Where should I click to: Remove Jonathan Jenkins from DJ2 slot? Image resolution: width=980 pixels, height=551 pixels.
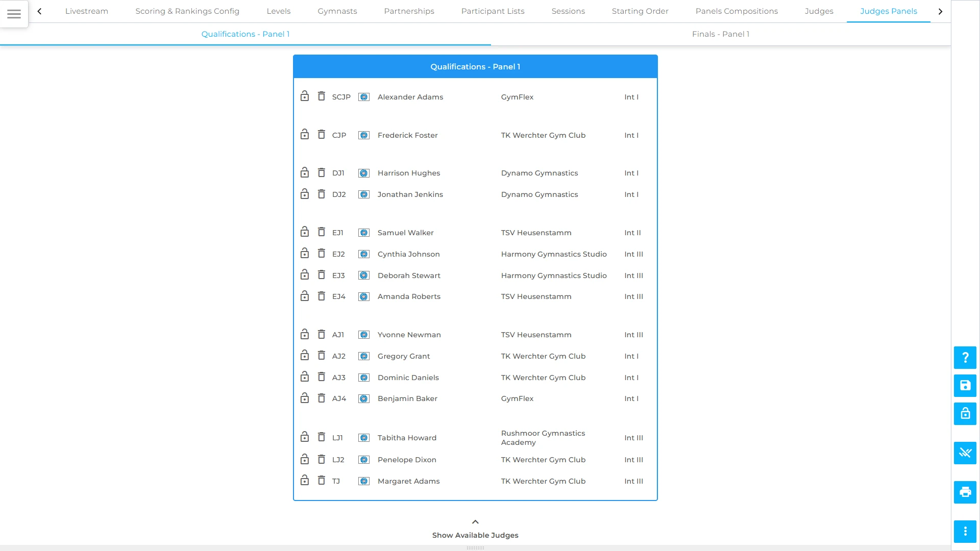click(322, 194)
